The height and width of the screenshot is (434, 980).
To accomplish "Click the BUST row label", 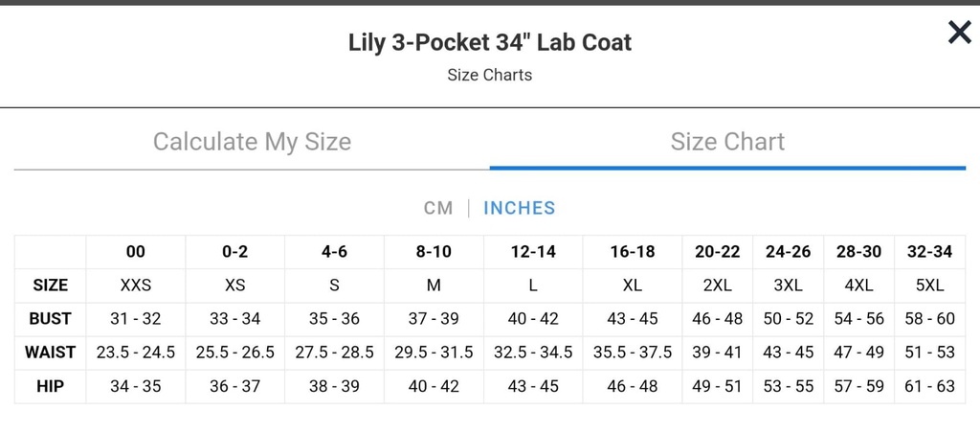I will pos(50,319).
